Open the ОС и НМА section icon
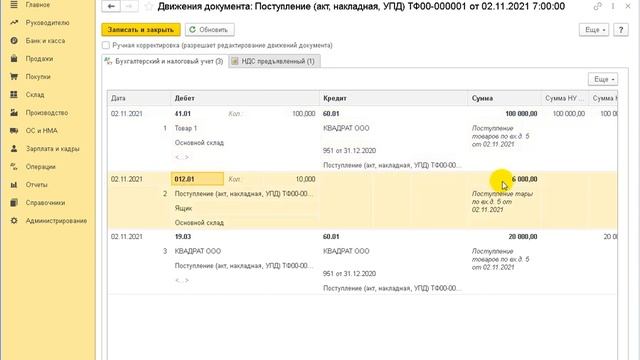 (14, 131)
